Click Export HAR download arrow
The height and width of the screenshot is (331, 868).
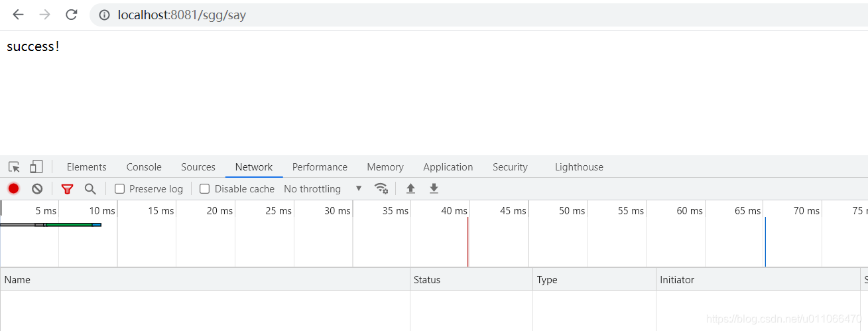click(x=434, y=189)
